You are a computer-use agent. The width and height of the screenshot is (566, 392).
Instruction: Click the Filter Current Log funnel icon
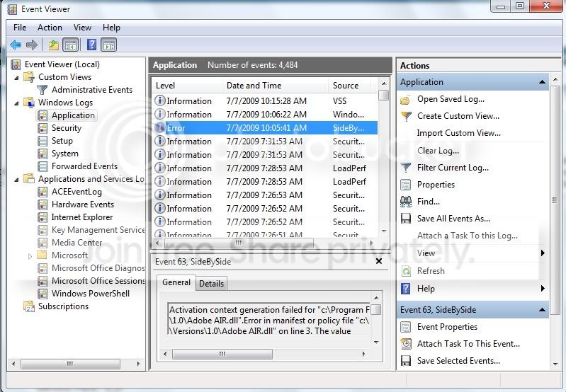406,168
